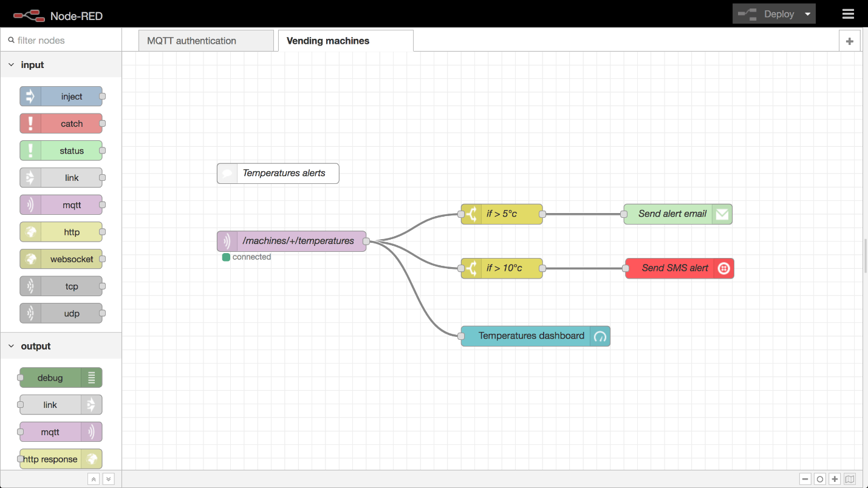The image size is (868, 488).
Task: Zoom in on the flow canvas
Action: [835, 479]
